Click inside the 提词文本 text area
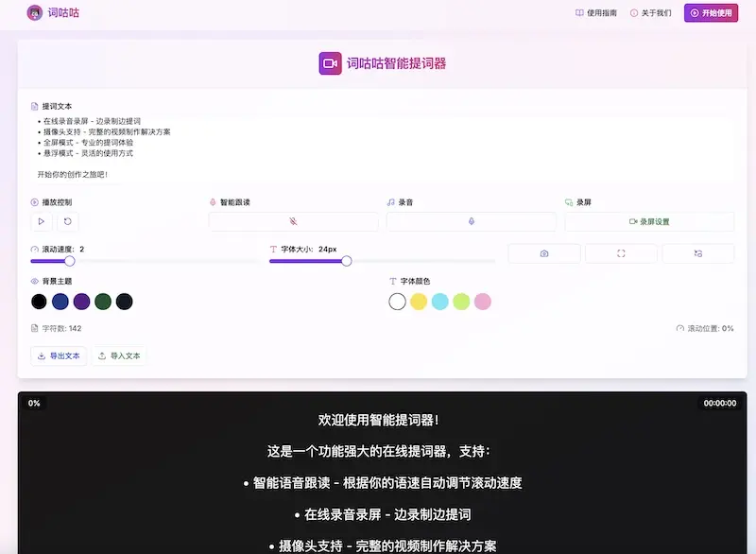The image size is (756, 554). [382, 148]
